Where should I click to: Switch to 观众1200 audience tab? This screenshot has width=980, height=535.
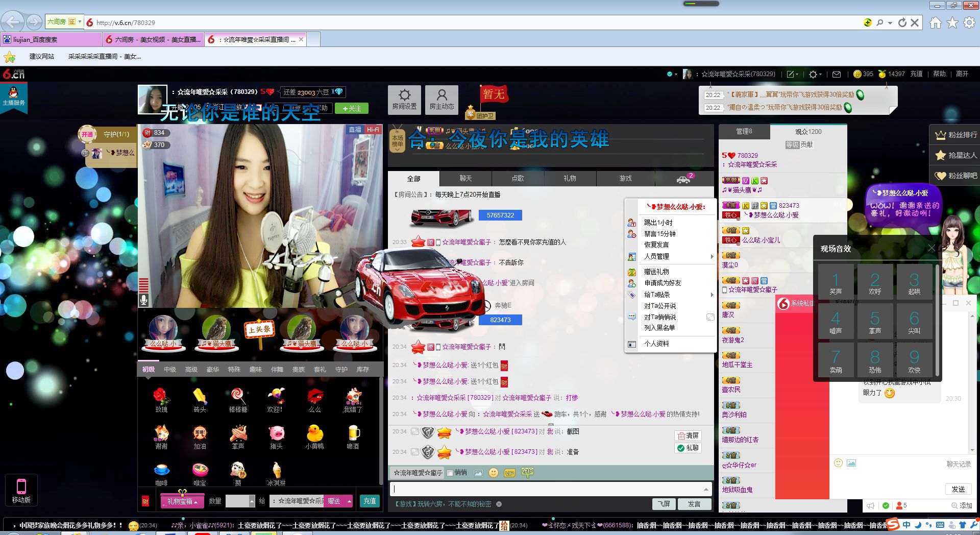[x=808, y=132]
